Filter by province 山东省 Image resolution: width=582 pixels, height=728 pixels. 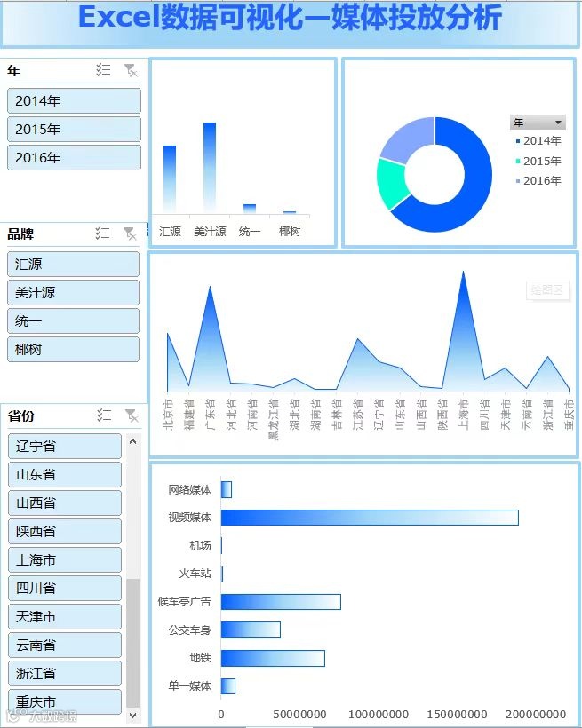tap(65, 474)
